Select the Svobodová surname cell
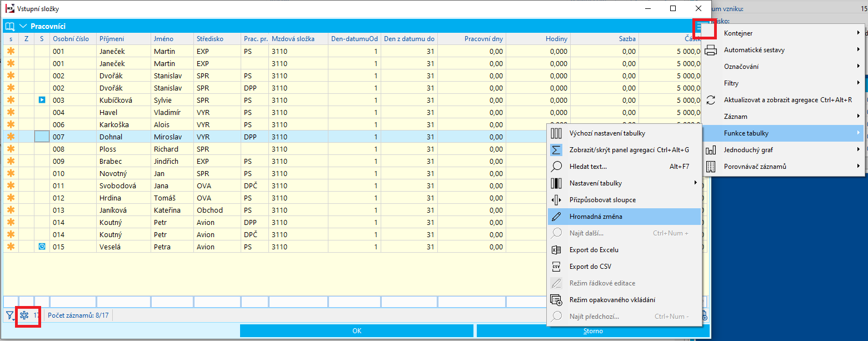This screenshot has height=341, width=868. (x=123, y=185)
